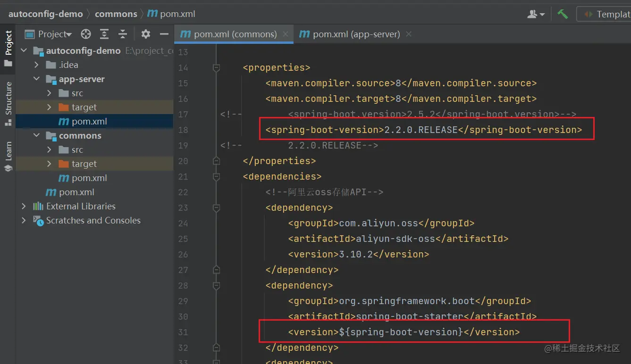Click the spring-boot-version property value line
The width and height of the screenshot is (631, 364).
(x=424, y=130)
